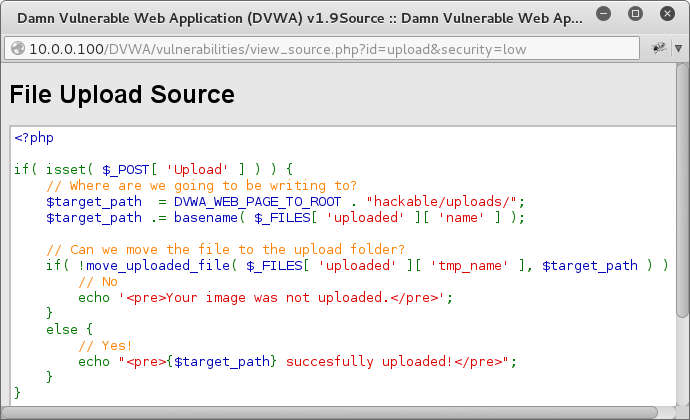Click the plugin icon beside the address bar
690x420 pixels.
(x=659, y=48)
